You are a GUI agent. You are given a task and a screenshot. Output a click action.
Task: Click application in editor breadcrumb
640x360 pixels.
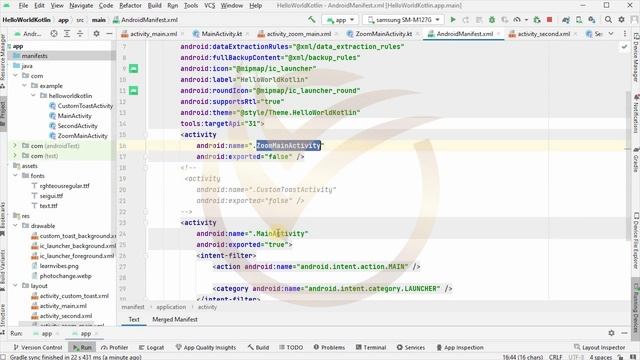click(x=171, y=307)
